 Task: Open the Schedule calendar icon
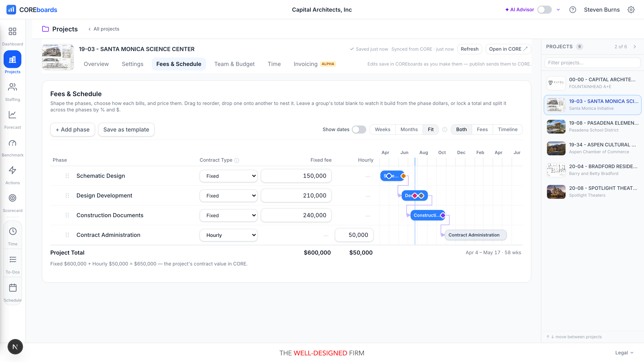[13, 288]
